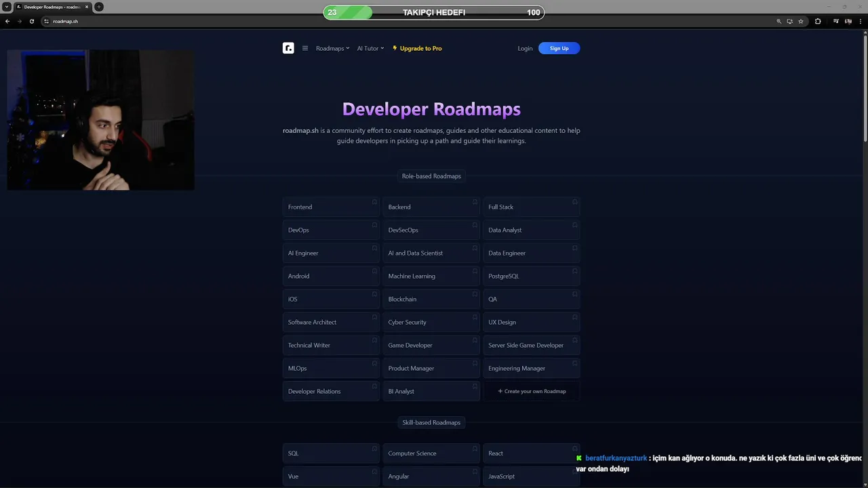
Task: Click Create your own Roadmap button
Action: pos(532,391)
